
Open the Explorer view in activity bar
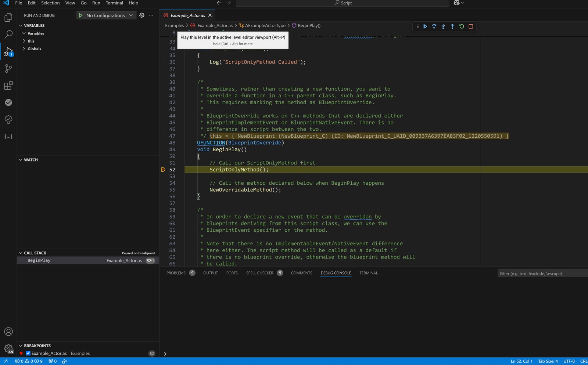pyautogui.click(x=8, y=18)
